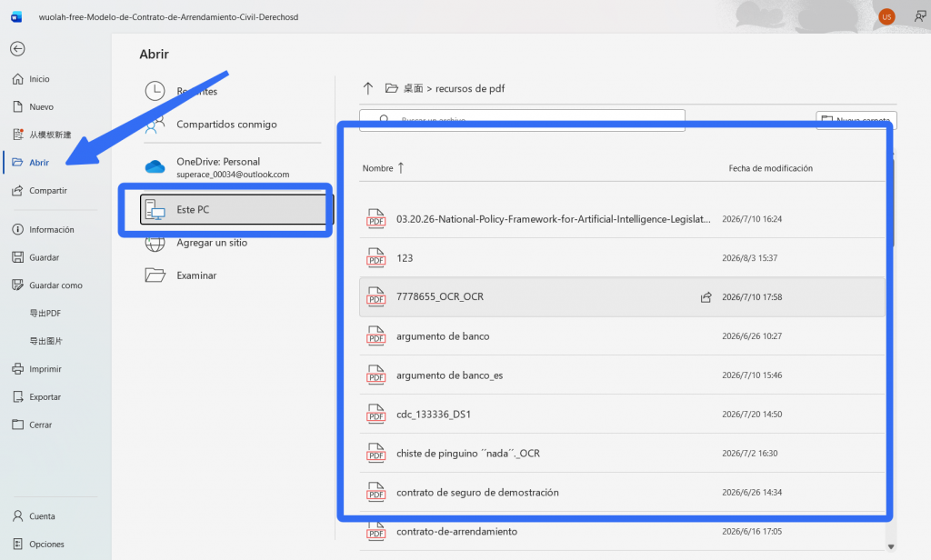Click PDF icon of argumento de banco_es
The width and height of the screenshot is (931, 560).
[x=375, y=375]
